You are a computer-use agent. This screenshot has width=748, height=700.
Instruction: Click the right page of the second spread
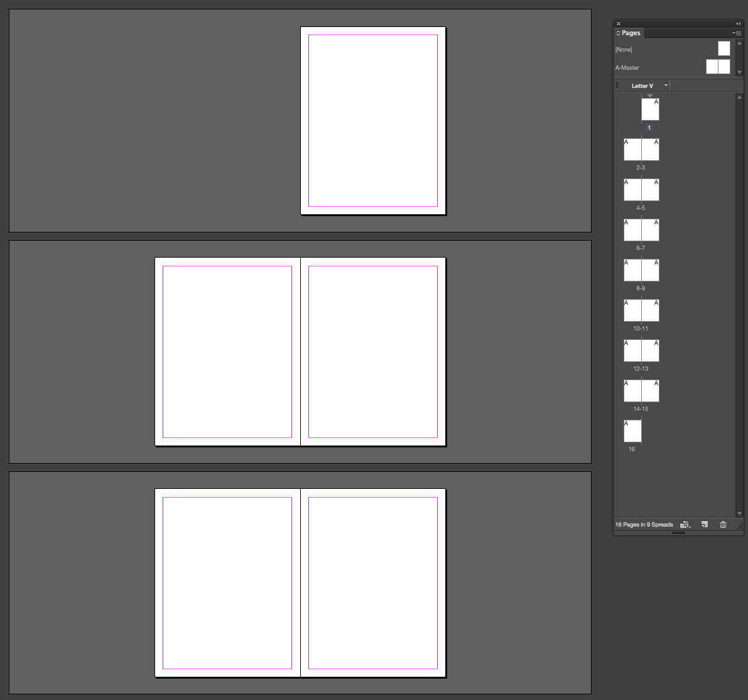coord(373,352)
